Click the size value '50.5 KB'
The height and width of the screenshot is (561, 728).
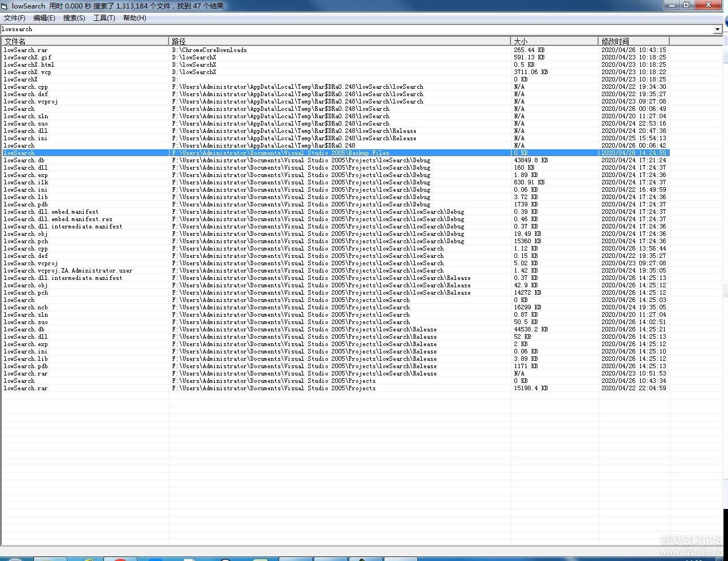coord(526,322)
